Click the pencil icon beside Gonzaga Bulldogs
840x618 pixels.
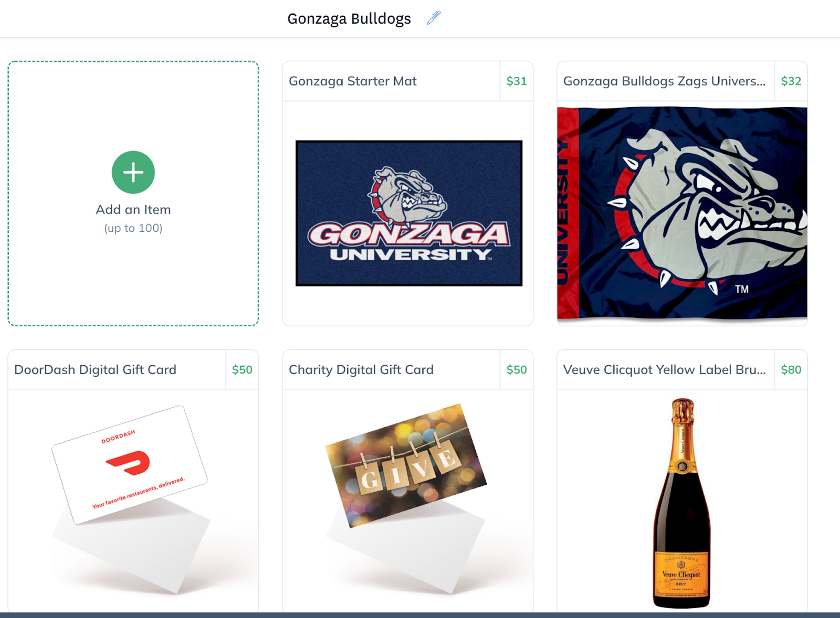tap(434, 18)
